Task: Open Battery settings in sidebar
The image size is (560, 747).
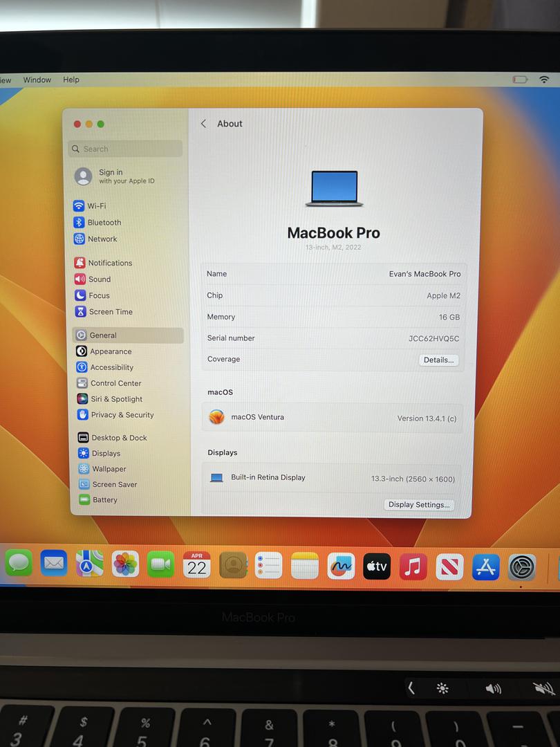Action: [x=104, y=500]
